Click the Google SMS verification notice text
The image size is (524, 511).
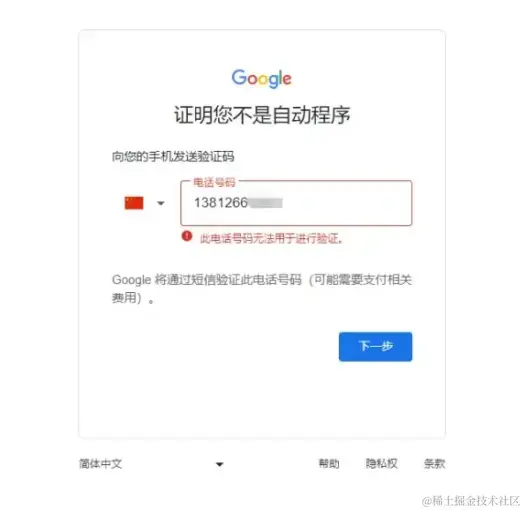click(x=262, y=288)
